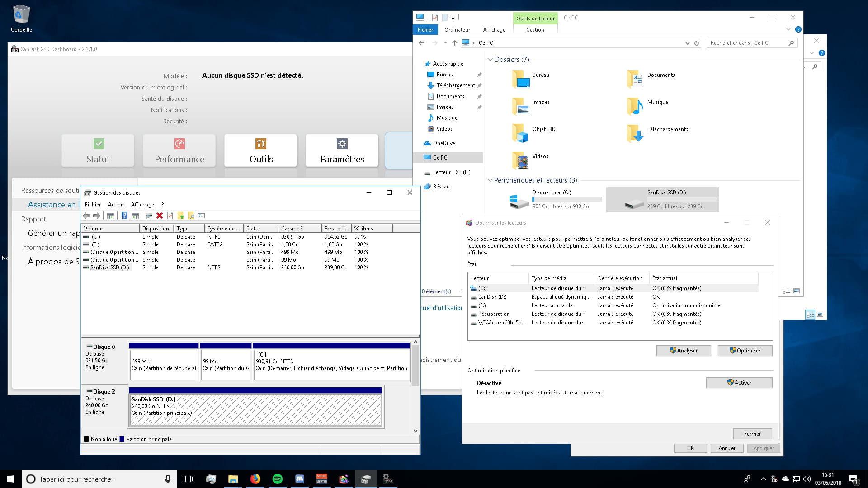
Task: Open the Explorer help question mark icon
Action: tap(798, 29)
